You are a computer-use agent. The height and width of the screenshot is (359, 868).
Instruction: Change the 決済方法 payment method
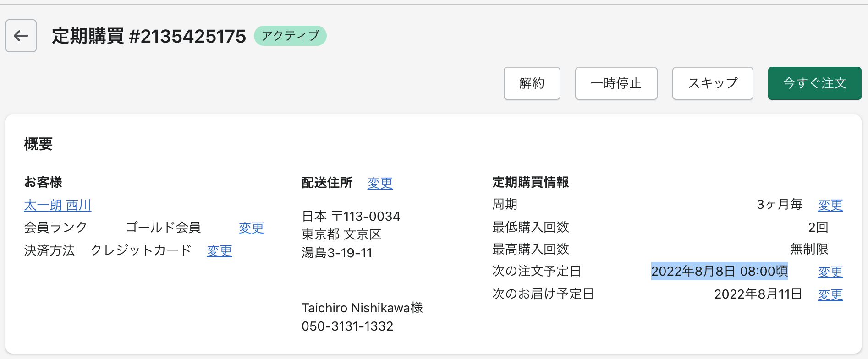click(220, 250)
